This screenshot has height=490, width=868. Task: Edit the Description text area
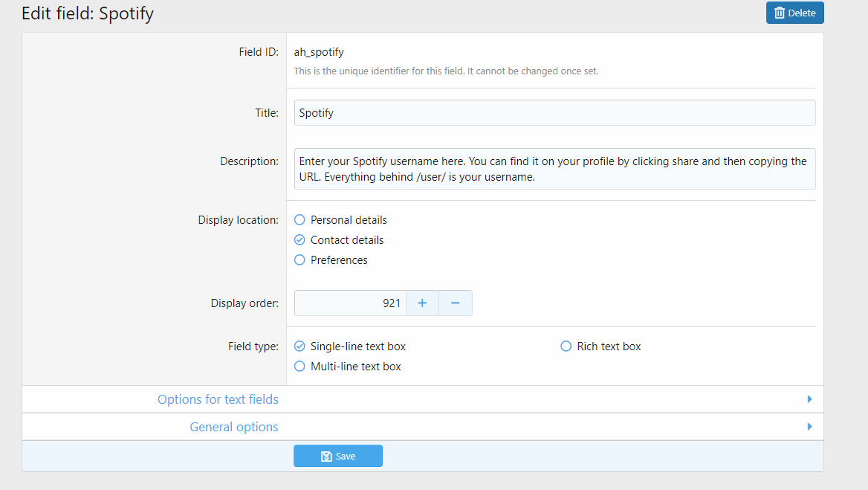click(554, 169)
